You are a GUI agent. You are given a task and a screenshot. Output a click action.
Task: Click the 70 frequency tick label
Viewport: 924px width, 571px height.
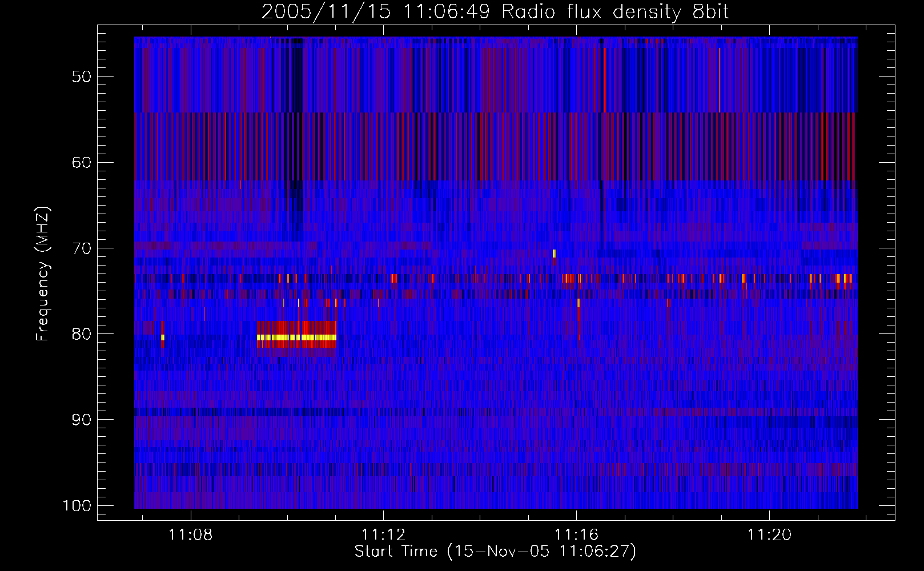coord(81,248)
